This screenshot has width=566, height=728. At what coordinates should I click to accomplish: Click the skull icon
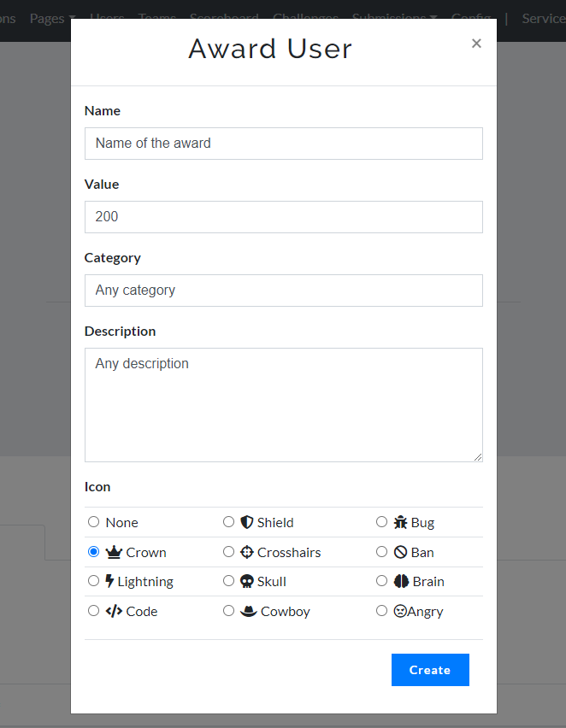tap(246, 581)
